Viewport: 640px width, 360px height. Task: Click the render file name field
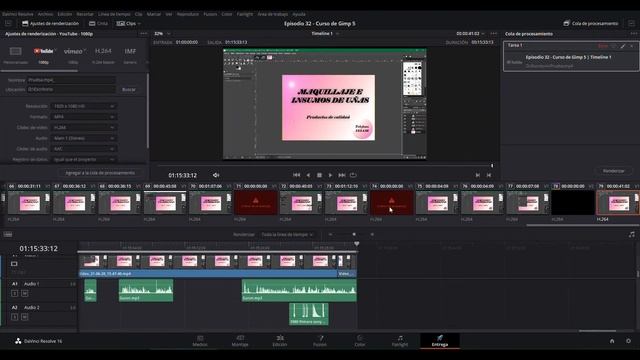(x=71, y=80)
